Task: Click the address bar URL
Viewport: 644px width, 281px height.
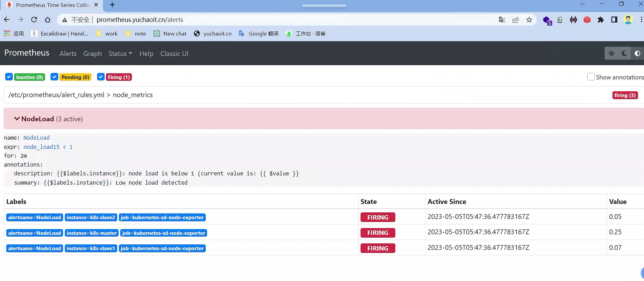Action: [140, 20]
